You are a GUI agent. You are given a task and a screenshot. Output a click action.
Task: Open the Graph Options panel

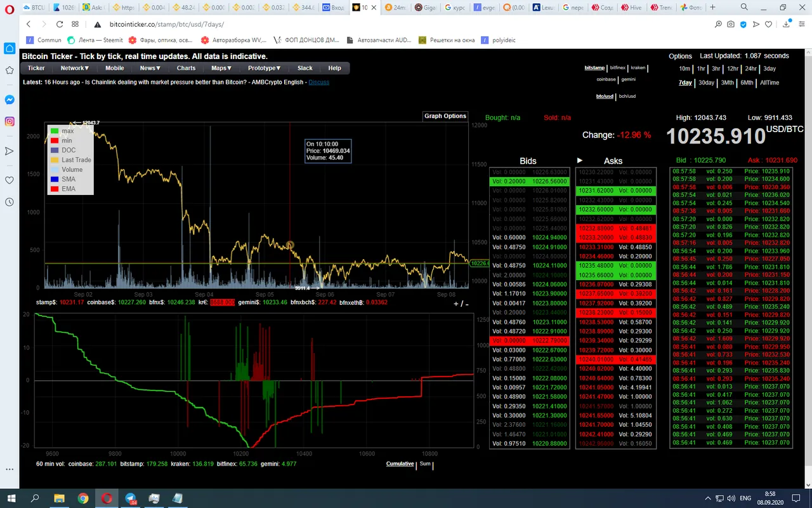click(445, 116)
